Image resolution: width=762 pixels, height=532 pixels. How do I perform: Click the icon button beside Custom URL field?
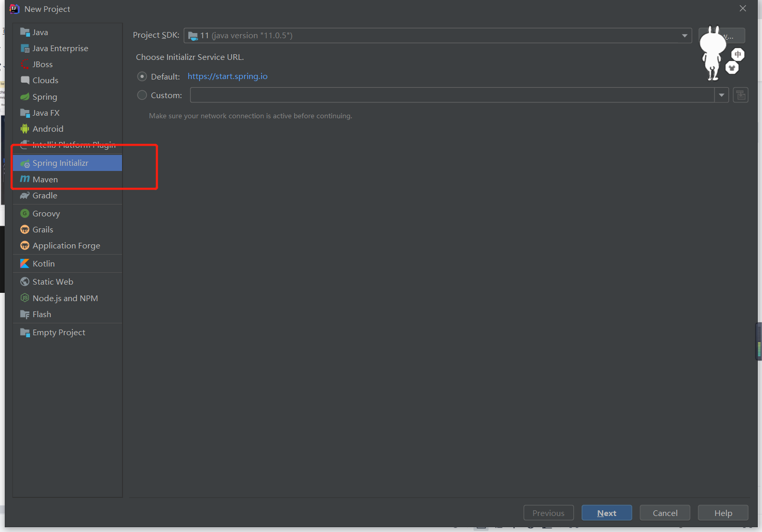pos(741,95)
